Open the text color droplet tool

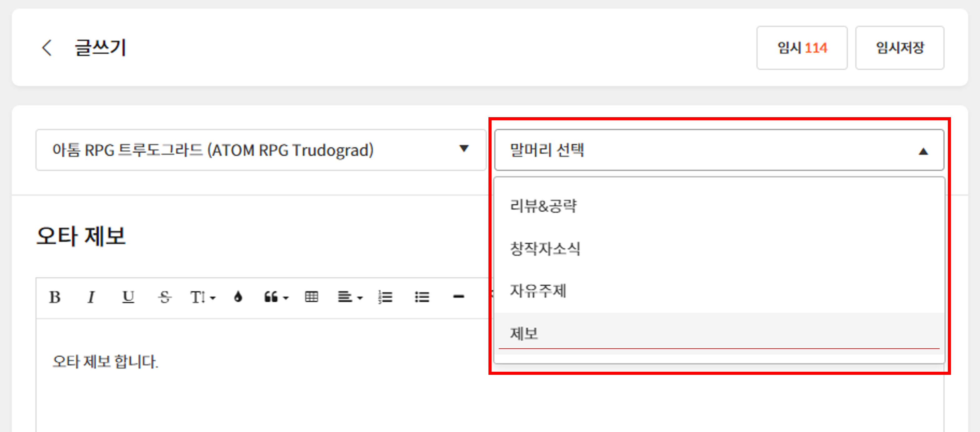(x=238, y=297)
